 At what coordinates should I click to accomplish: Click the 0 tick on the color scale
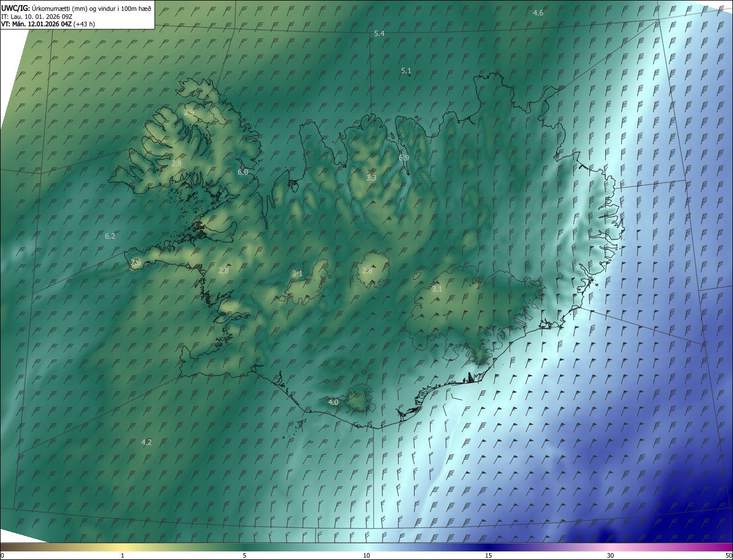[2, 556]
